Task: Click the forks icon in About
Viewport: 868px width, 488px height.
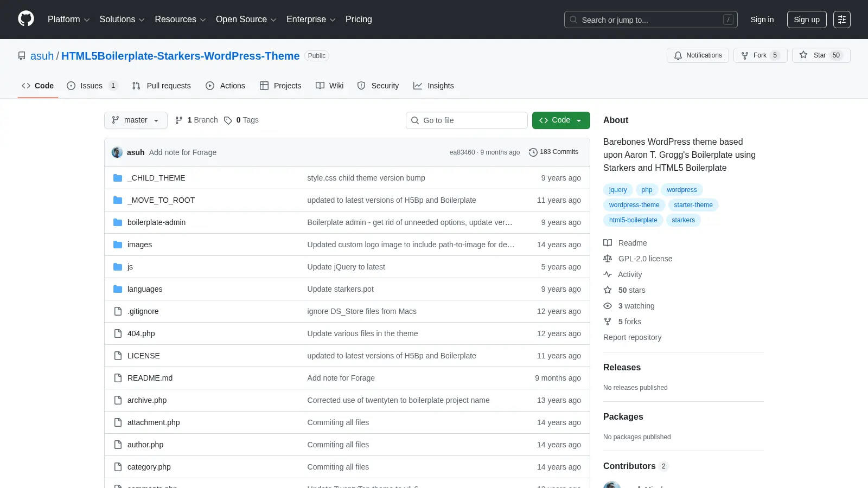Action: pos(608,322)
